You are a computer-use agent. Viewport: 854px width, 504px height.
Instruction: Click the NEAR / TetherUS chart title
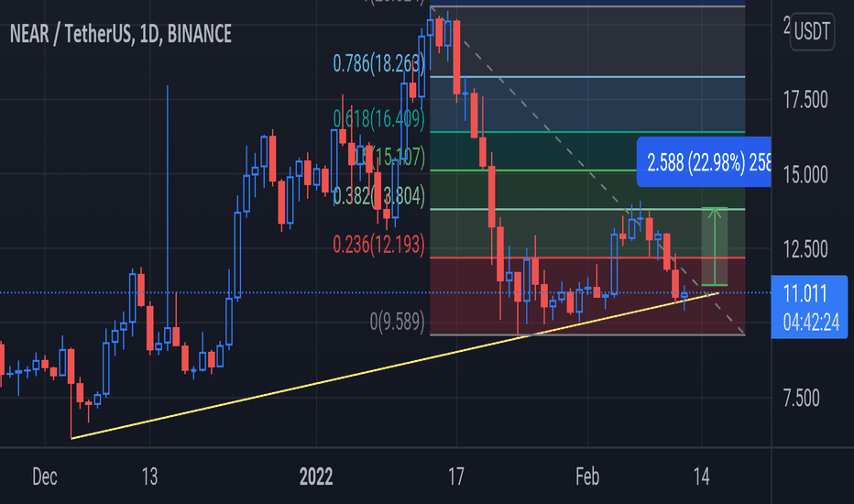click(120, 34)
